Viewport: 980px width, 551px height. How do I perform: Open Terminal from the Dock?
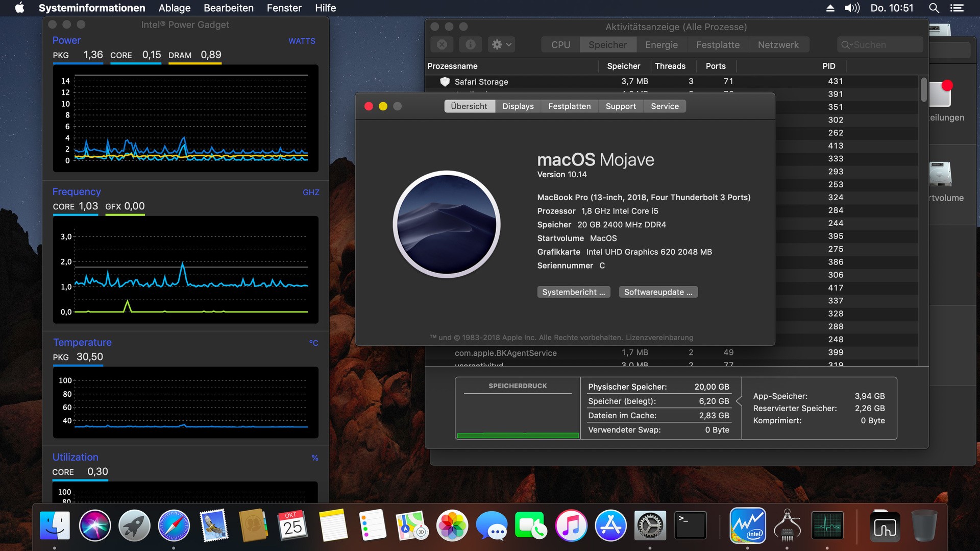[690, 525]
